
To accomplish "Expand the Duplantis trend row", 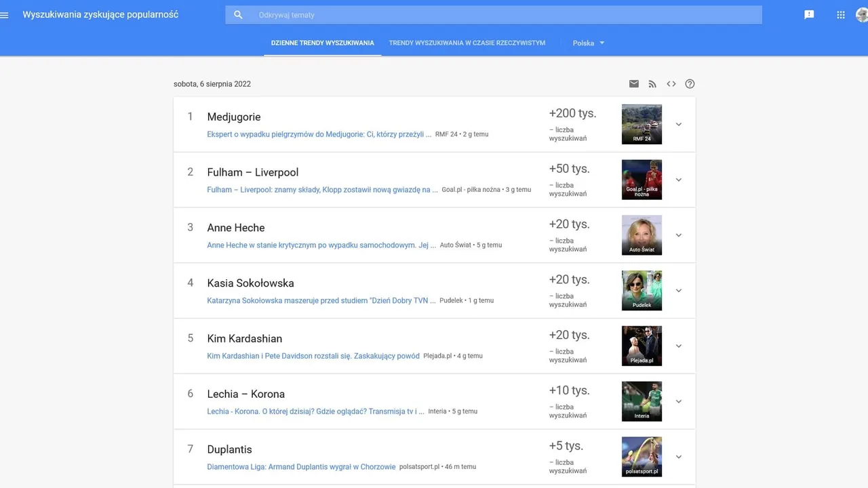I will (679, 457).
